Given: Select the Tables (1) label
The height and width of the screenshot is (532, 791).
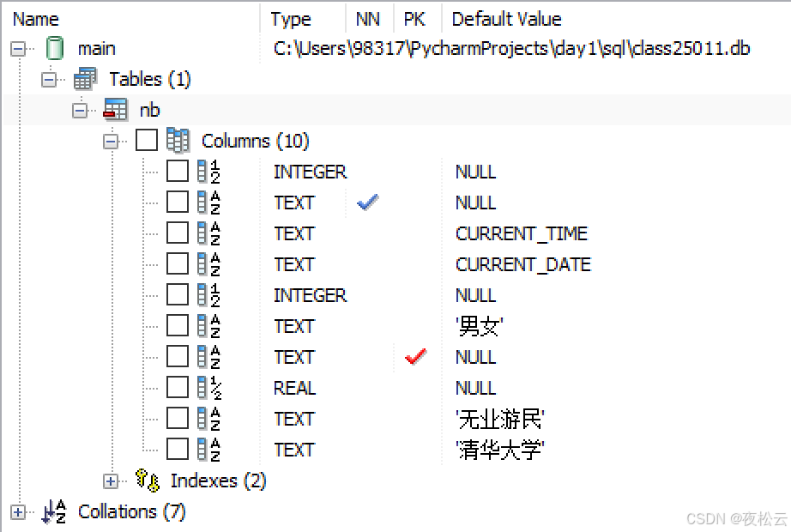Looking at the screenshot, I should point(150,79).
